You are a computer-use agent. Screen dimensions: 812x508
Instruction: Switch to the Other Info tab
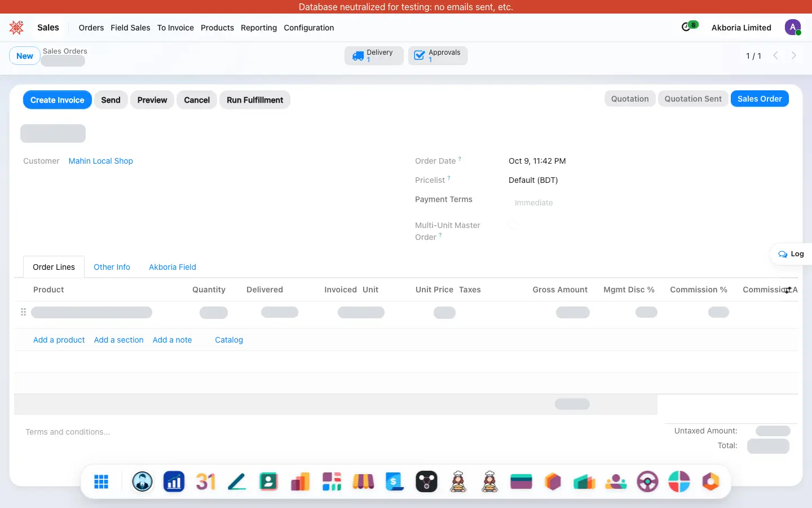112,267
